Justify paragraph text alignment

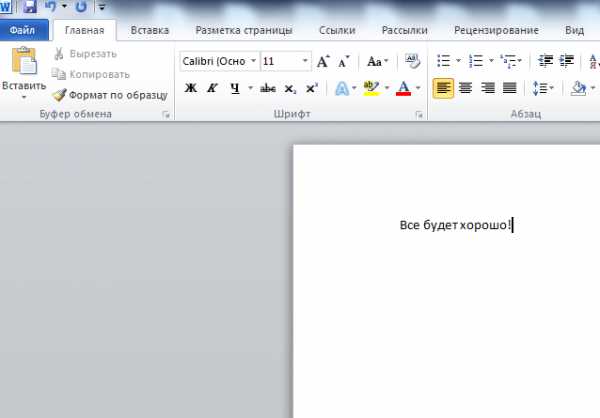510,88
